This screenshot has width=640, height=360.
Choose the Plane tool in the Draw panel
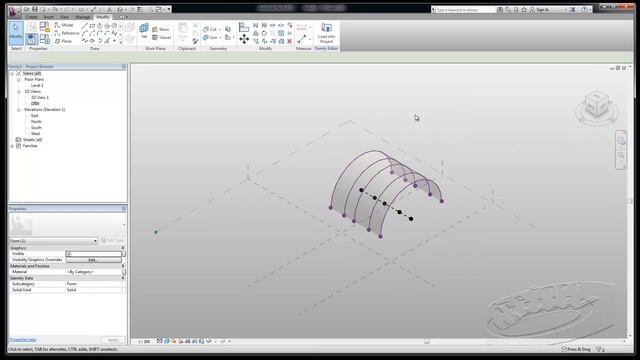coord(63,41)
